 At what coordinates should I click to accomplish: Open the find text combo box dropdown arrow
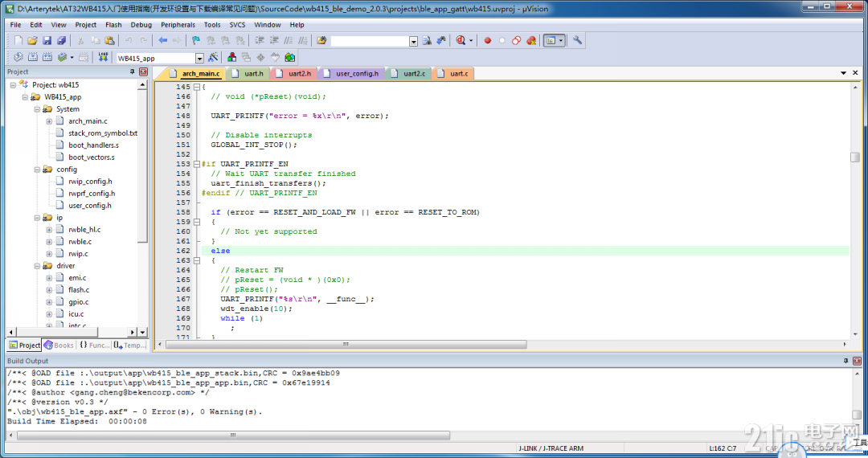click(x=414, y=42)
